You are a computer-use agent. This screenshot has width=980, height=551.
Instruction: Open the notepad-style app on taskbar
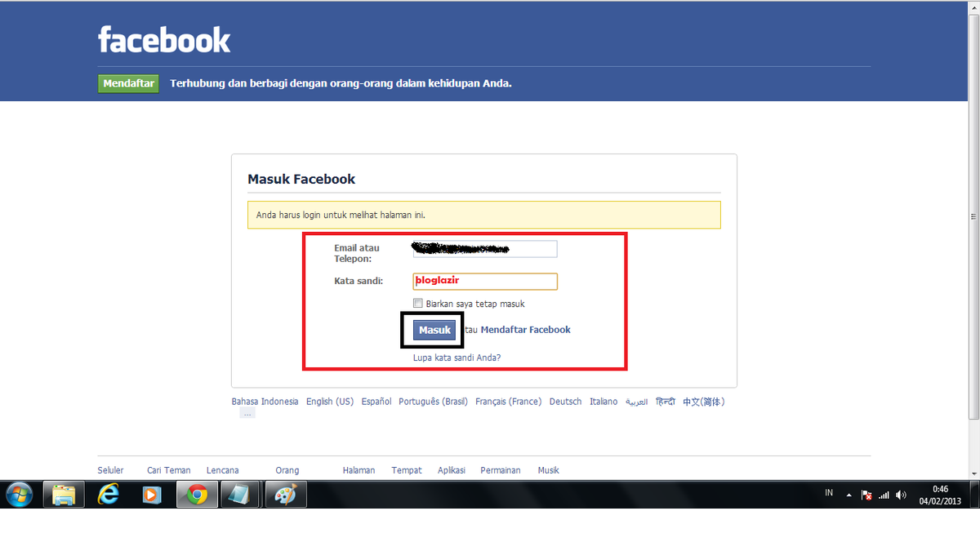[x=240, y=495]
